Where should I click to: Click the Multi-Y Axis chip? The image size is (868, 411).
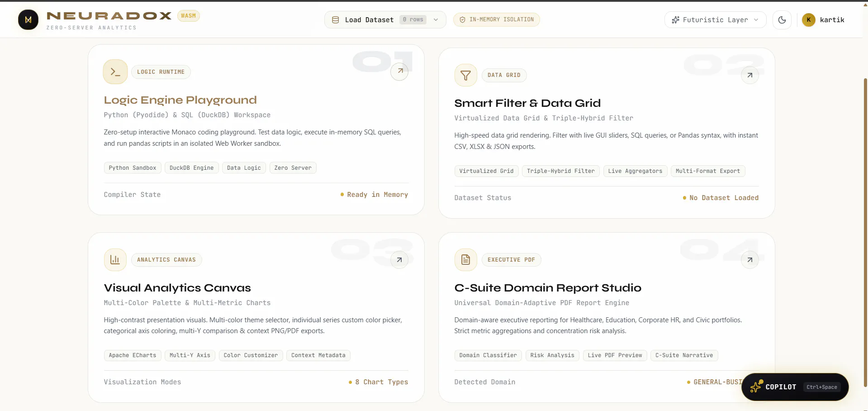click(190, 355)
